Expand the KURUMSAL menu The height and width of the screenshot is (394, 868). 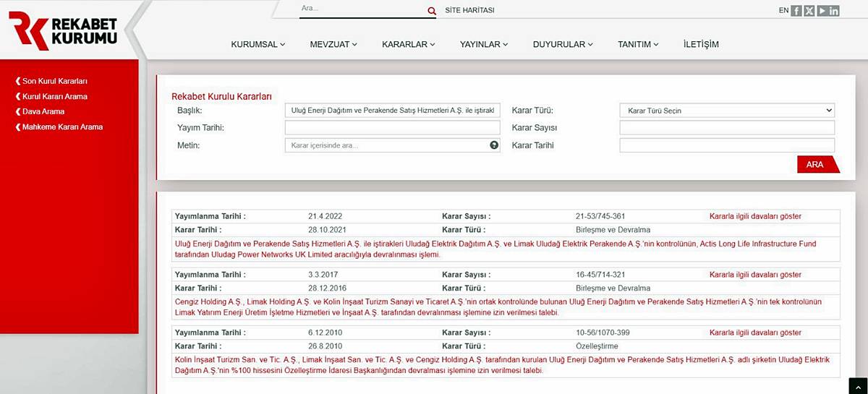click(x=258, y=44)
